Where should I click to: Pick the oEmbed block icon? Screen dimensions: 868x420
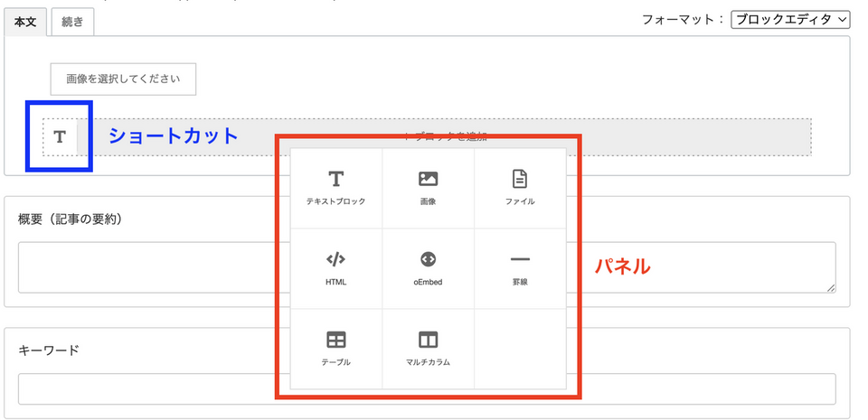tap(428, 267)
